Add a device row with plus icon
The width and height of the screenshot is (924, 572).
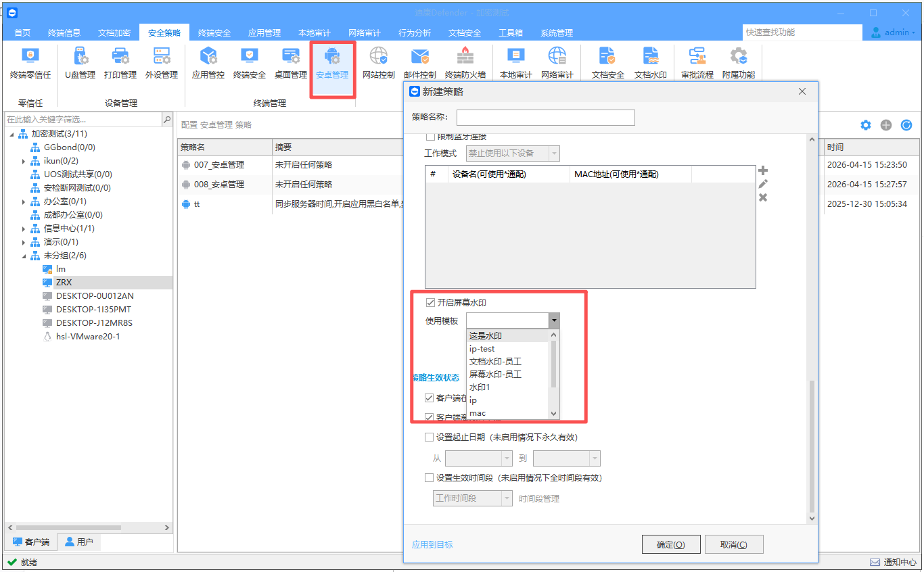pos(763,170)
